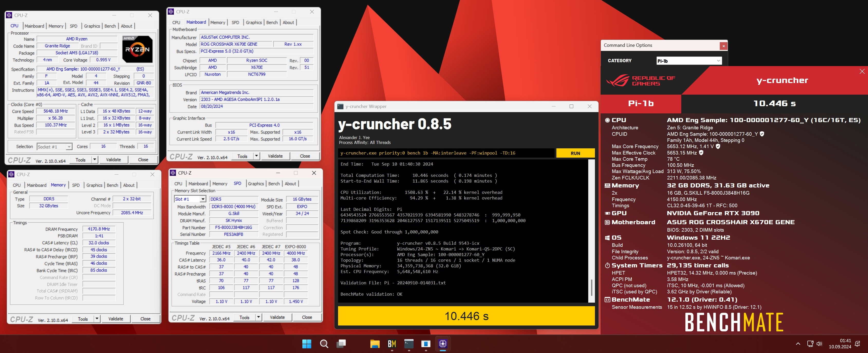Screen dimensions: 868x353
Task: Click the y-cruncher Wrapper title bar icon
Action: pyautogui.click(x=340, y=106)
